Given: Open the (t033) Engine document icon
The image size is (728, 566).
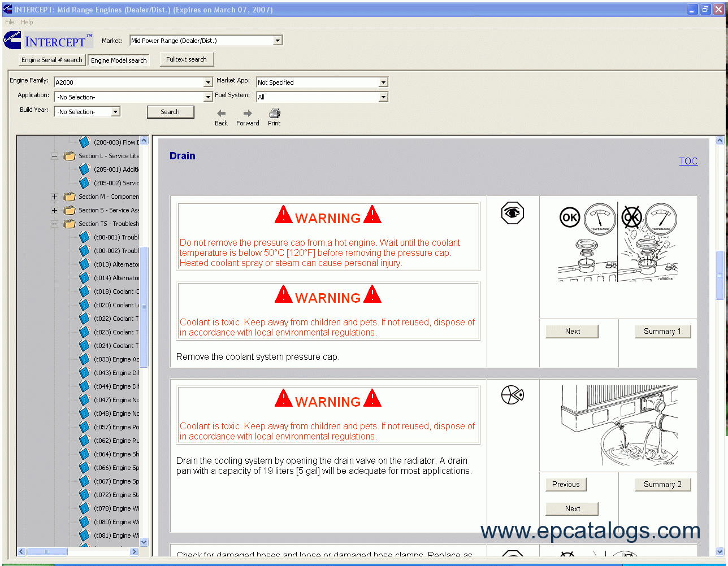Looking at the screenshot, I should [84, 359].
